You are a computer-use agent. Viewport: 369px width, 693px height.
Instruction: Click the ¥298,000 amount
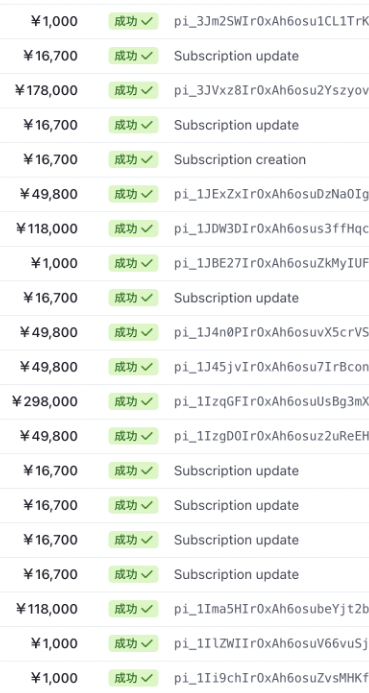point(45,401)
